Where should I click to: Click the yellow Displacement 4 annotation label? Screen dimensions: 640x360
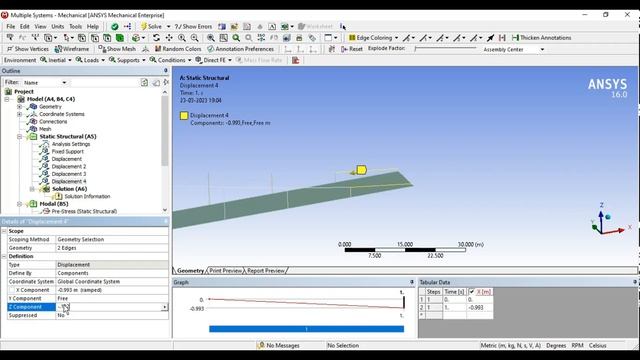pyautogui.click(x=361, y=170)
